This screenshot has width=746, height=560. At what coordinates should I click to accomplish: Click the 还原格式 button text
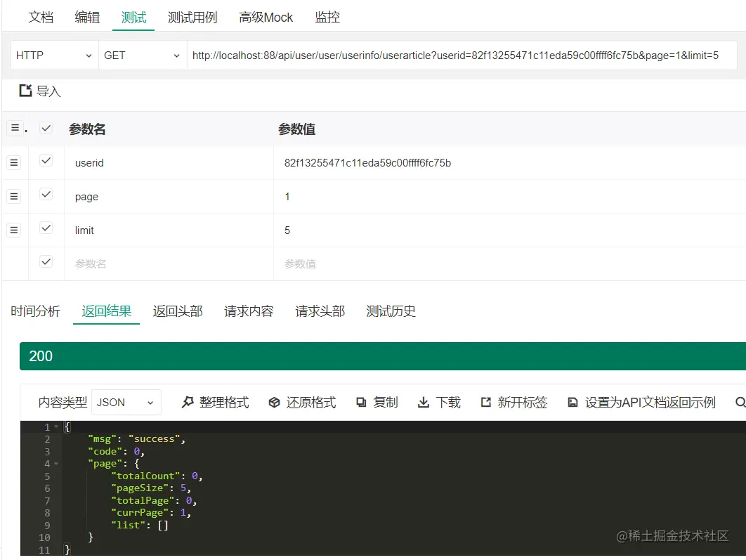[x=311, y=403]
